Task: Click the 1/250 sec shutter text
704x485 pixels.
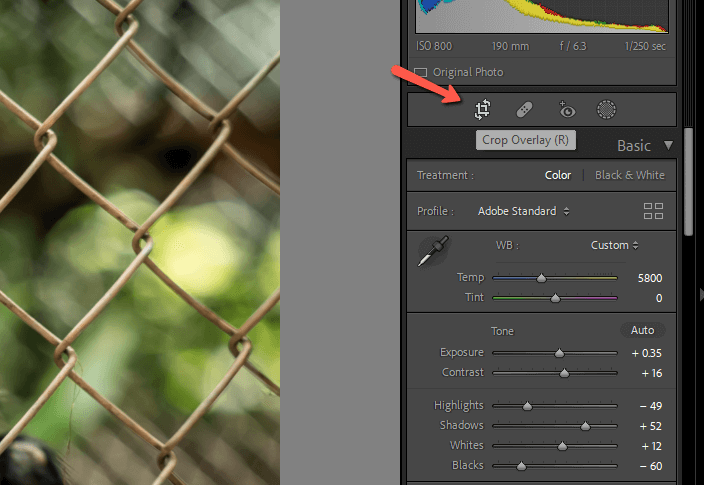Action: coord(645,46)
